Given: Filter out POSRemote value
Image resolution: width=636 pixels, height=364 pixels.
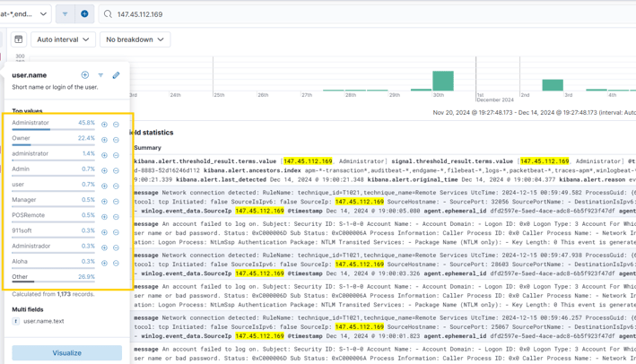Looking at the screenshot, I should click(x=116, y=217).
